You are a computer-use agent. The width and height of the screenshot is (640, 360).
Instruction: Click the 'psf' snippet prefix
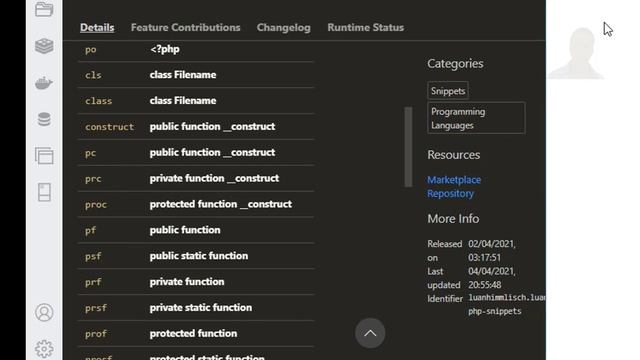[93, 256]
